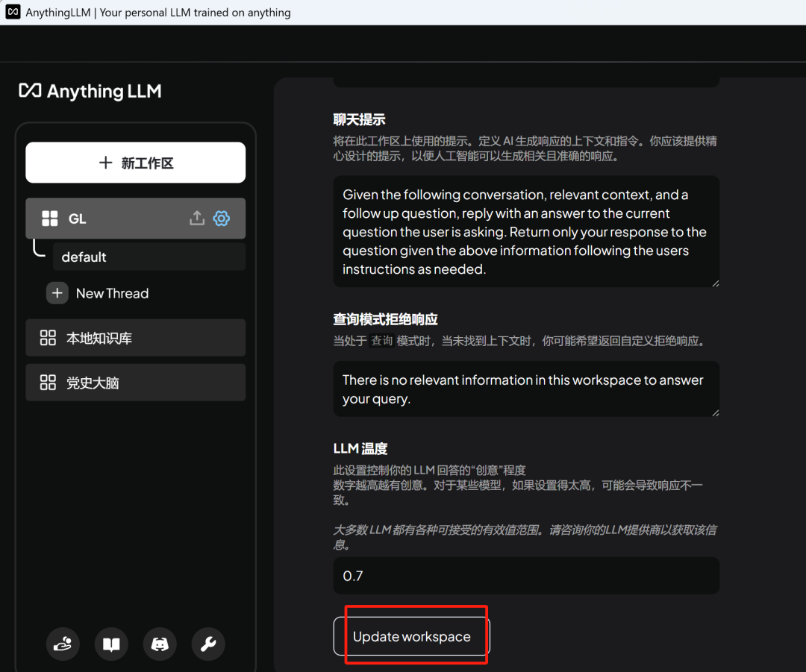Open the 本地知识库 workspace
Image resolution: width=806 pixels, height=672 pixels.
click(136, 338)
